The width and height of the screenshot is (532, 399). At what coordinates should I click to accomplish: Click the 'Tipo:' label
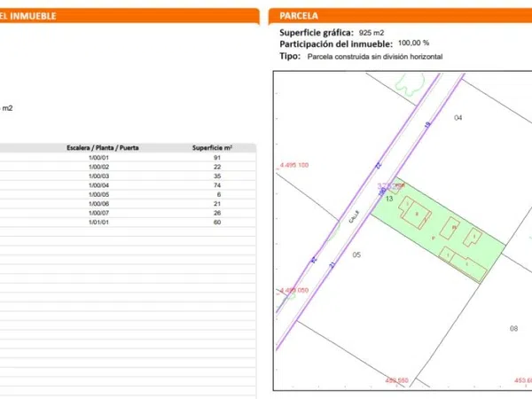click(x=290, y=56)
